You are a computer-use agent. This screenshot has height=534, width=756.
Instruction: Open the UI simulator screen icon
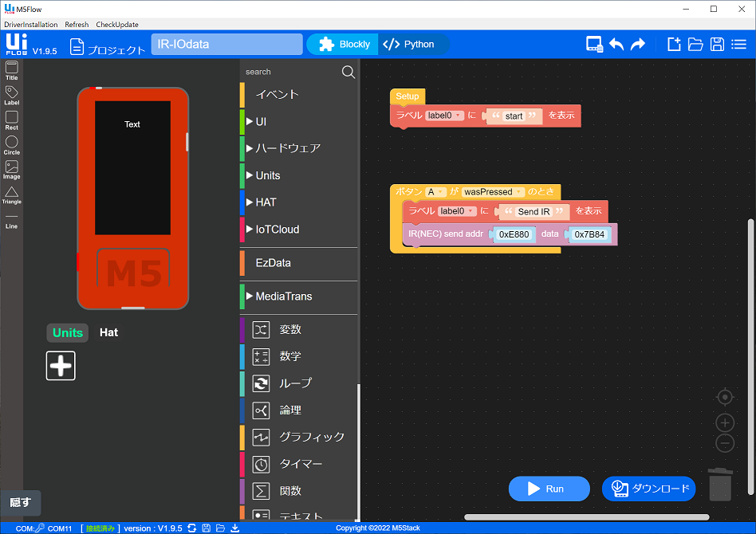point(594,45)
